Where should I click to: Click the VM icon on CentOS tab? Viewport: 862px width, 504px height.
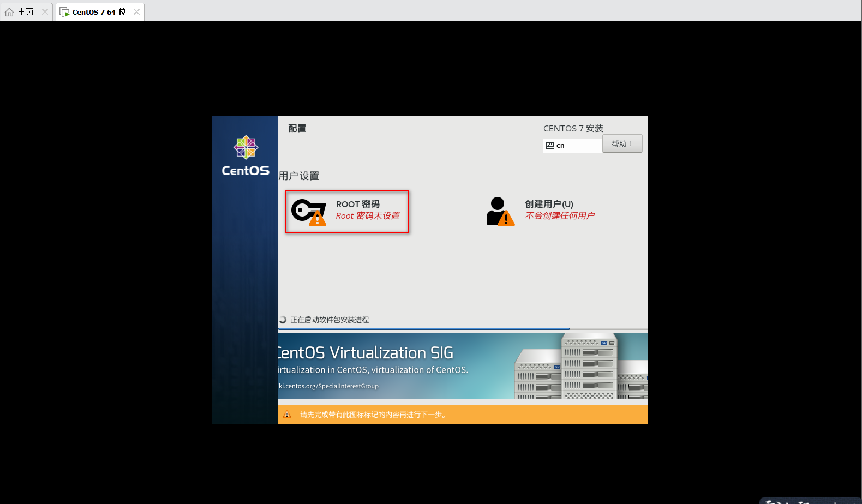[x=64, y=12]
